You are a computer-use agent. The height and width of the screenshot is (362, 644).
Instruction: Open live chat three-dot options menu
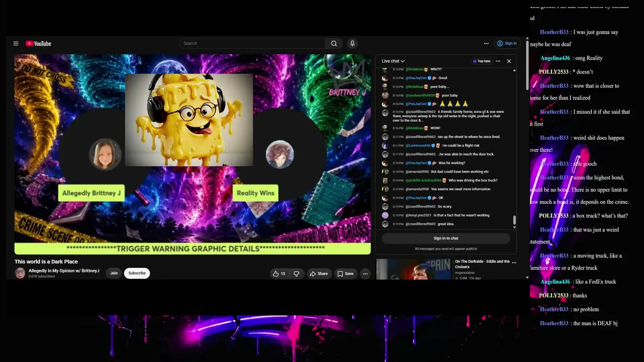(498, 61)
